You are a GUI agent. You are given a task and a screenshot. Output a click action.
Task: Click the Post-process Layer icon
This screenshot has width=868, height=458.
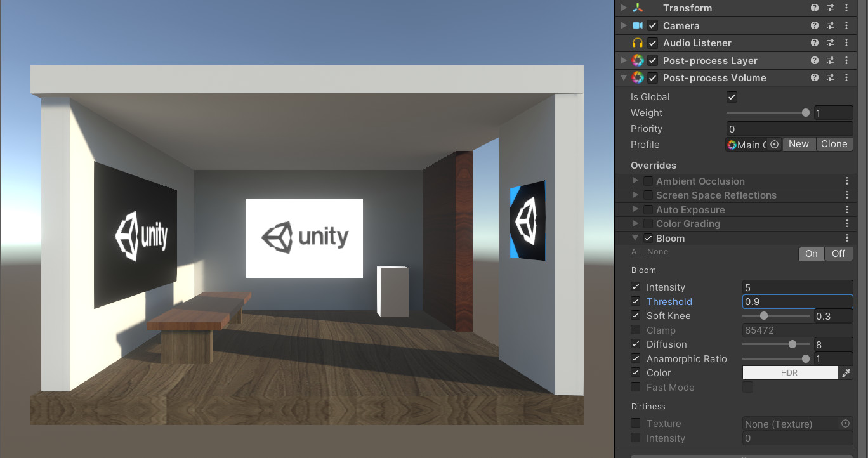pyautogui.click(x=638, y=60)
